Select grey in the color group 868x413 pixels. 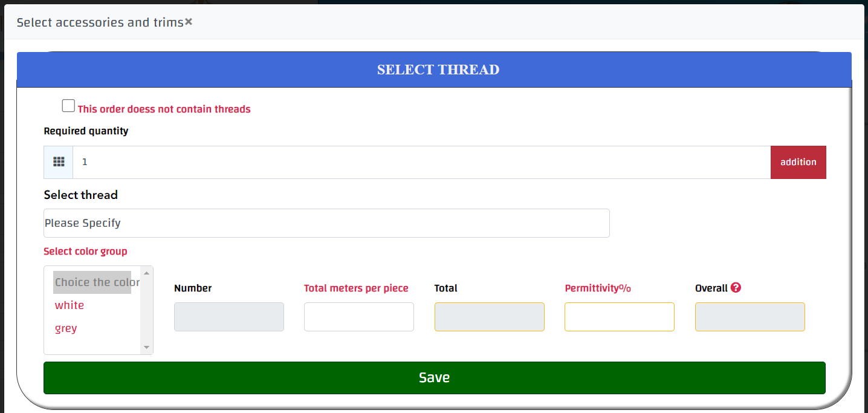[66, 328]
